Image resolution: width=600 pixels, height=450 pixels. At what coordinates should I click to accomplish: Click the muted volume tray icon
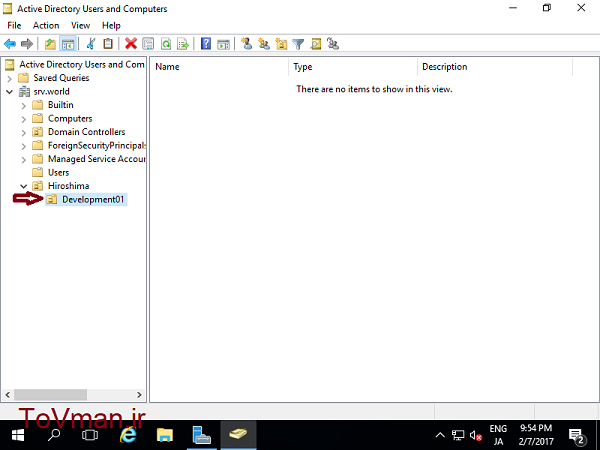(x=476, y=435)
